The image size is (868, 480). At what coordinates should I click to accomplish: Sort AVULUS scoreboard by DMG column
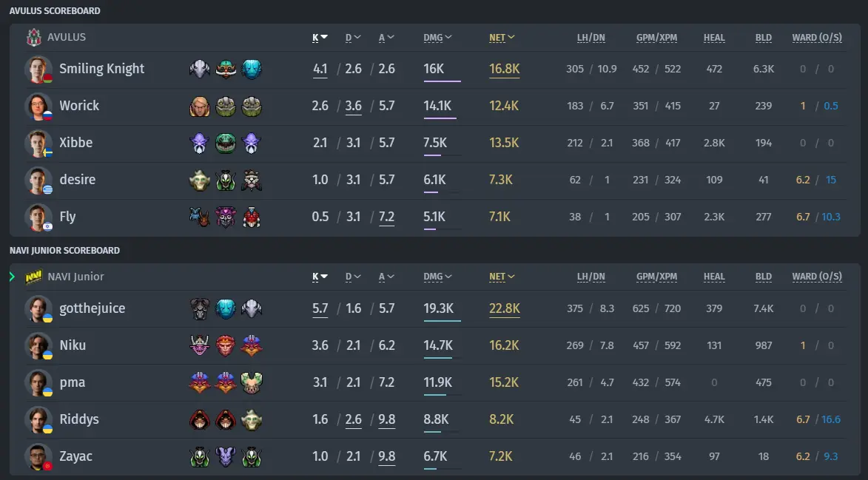tap(437, 38)
